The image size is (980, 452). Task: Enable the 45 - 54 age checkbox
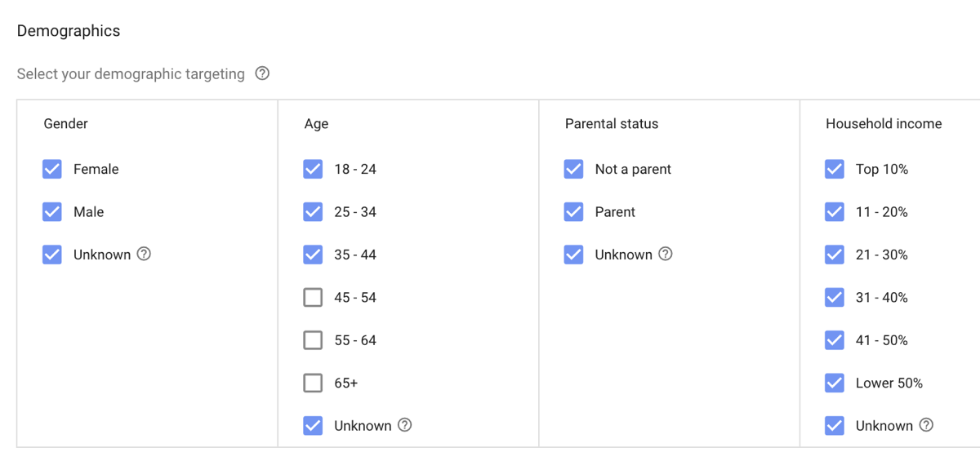(x=313, y=297)
